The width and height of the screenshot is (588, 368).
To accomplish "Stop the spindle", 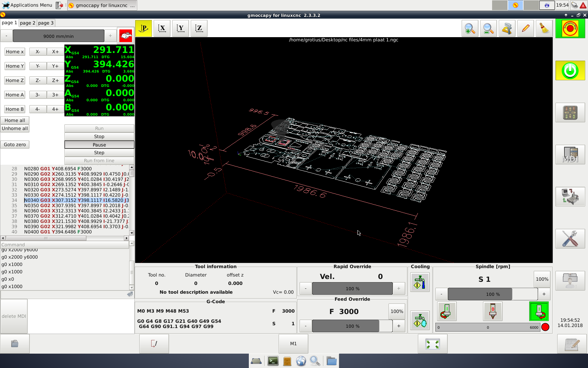I will click(x=493, y=311).
